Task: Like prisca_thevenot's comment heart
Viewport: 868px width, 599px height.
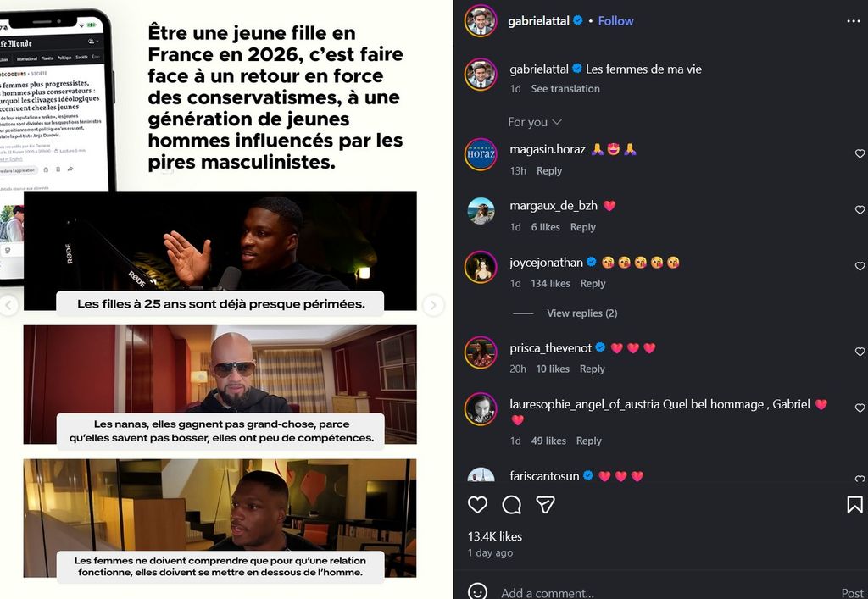Action: click(860, 352)
